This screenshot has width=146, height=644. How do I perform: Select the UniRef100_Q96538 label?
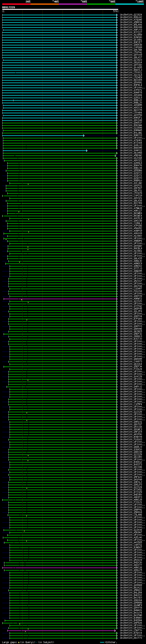[131, 45]
